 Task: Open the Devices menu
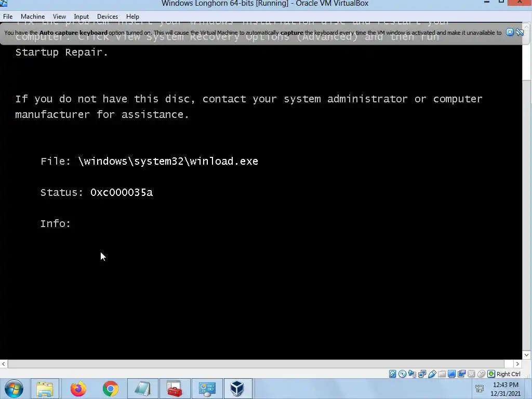click(x=107, y=16)
